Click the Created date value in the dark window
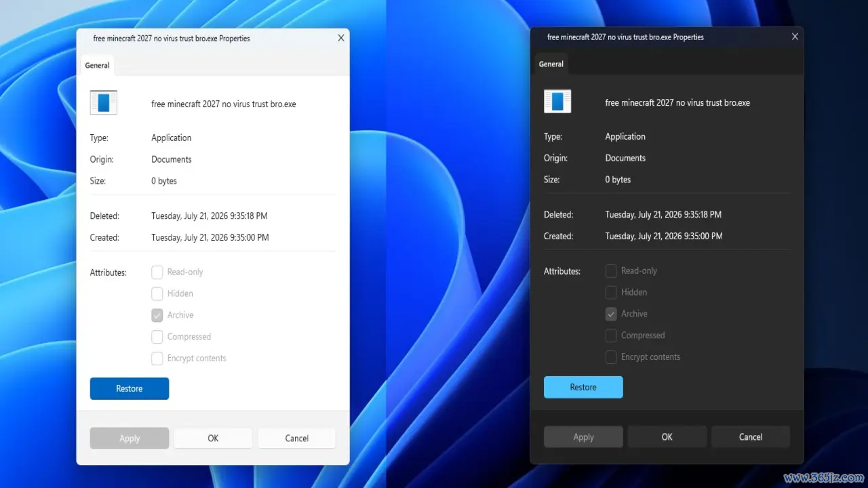 coord(664,237)
